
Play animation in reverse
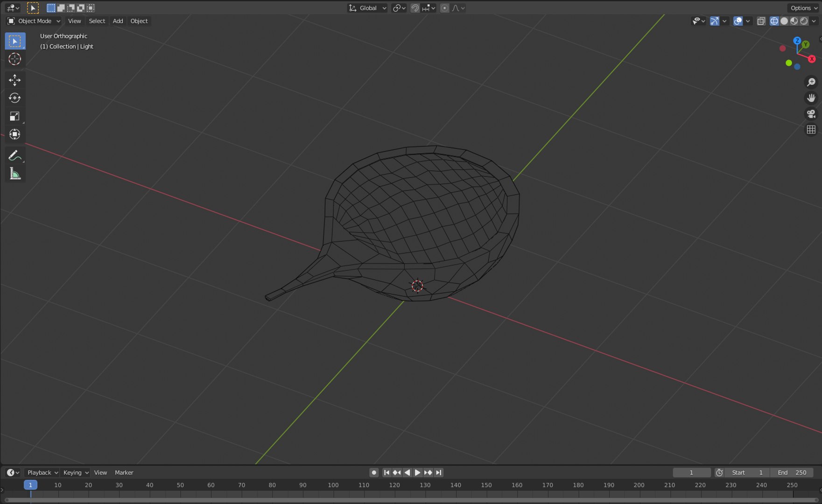407,473
